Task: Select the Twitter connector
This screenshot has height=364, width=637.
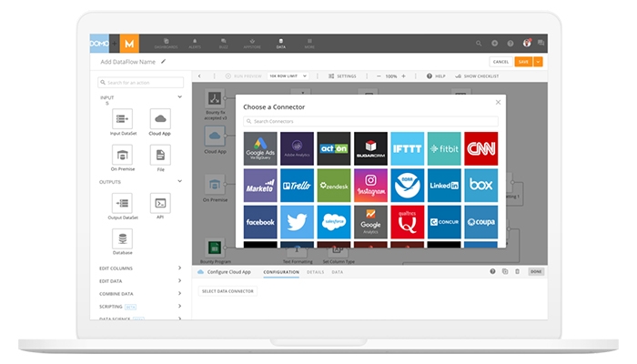Action: pos(298,222)
